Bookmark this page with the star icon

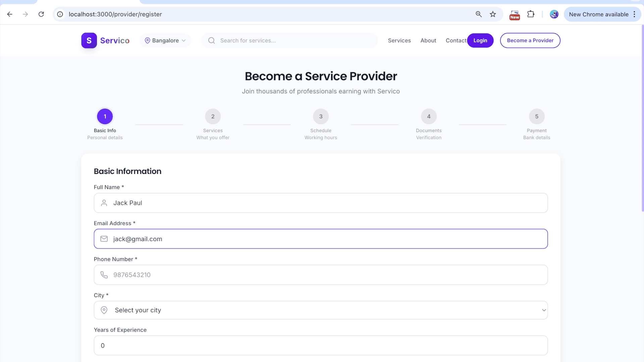point(493,14)
